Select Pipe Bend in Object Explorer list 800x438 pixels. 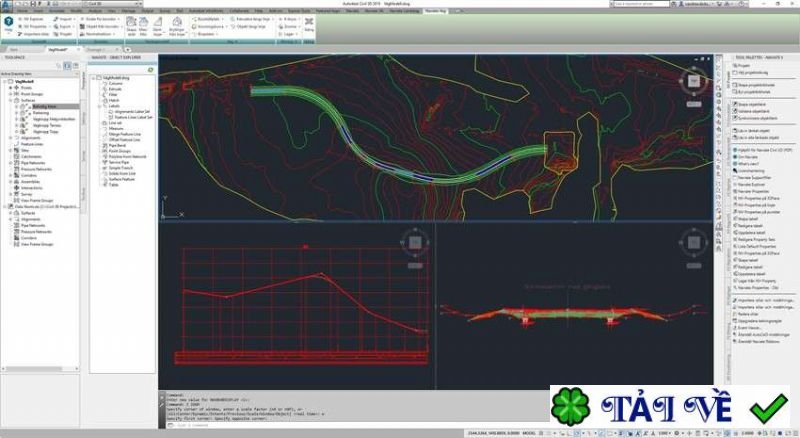point(114,144)
